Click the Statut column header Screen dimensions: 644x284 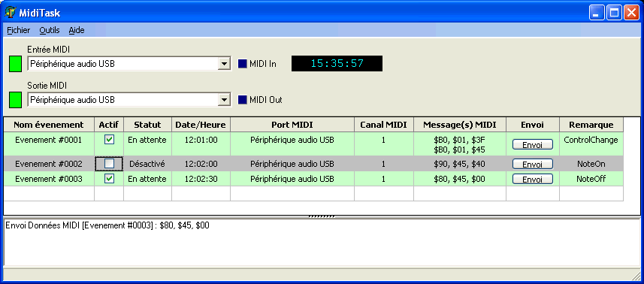tap(147, 125)
